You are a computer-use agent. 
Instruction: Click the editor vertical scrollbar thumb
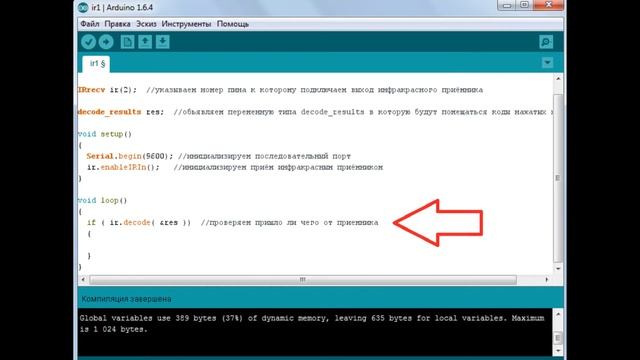click(558, 178)
